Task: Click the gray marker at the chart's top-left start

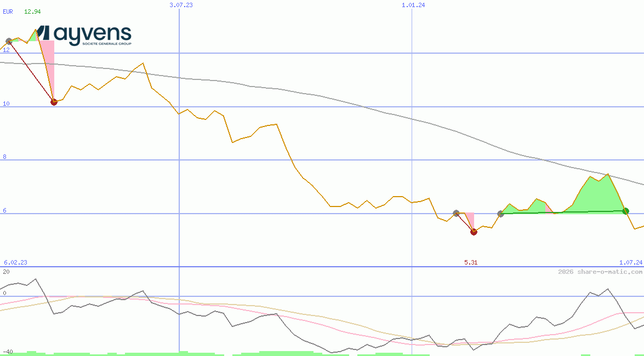Action: [9, 41]
